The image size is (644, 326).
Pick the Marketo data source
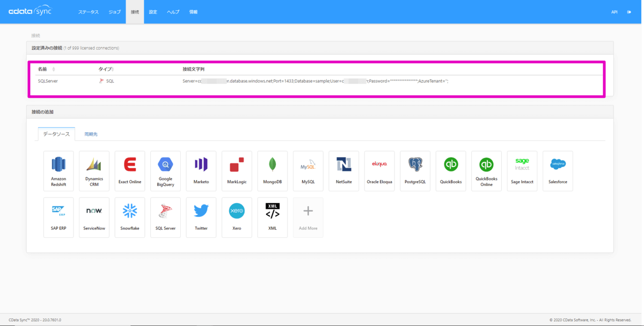(x=201, y=171)
